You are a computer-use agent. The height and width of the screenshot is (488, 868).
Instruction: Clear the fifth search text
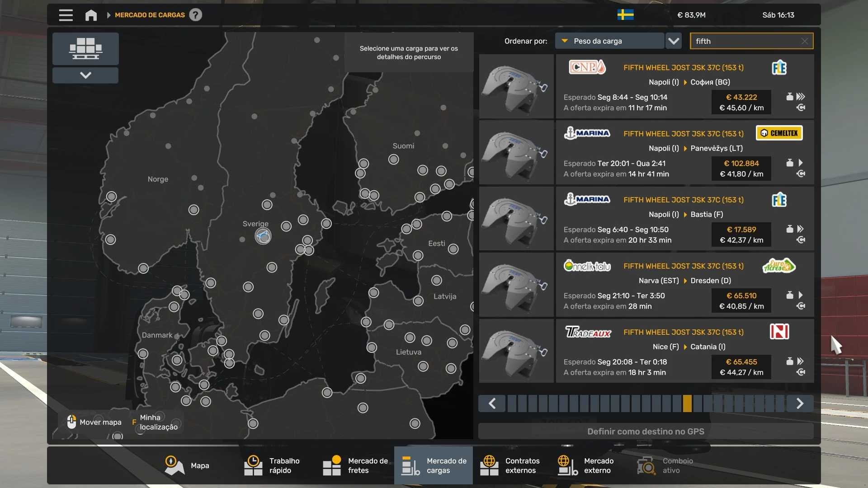tap(804, 41)
